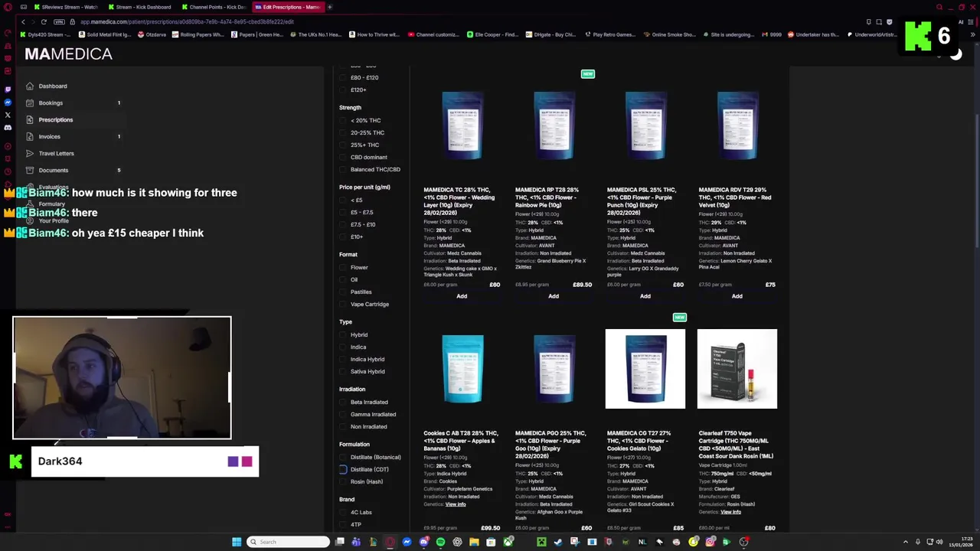Open Messenger from the taskbar
980x551 pixels.
click(x=407, y=542)
